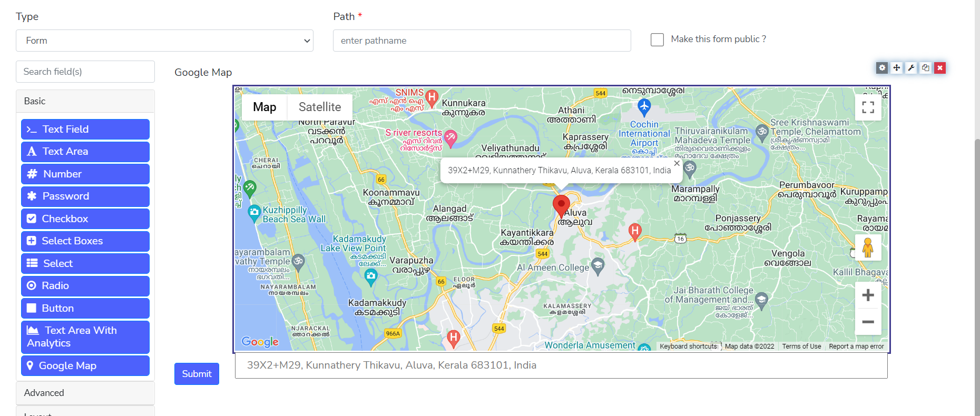Click the red location pin on Aluva
The image size is (980, 416).
(561, 205)
